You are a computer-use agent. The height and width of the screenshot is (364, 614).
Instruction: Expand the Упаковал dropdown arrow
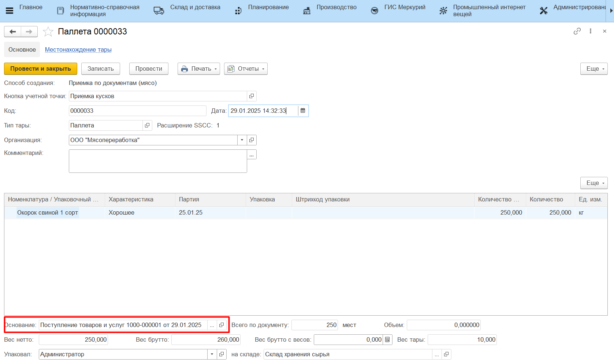pos(212,354)
